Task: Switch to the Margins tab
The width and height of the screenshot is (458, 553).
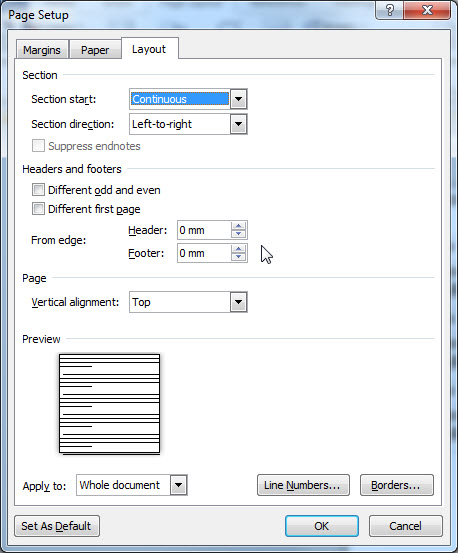Action: click(42, 50)
